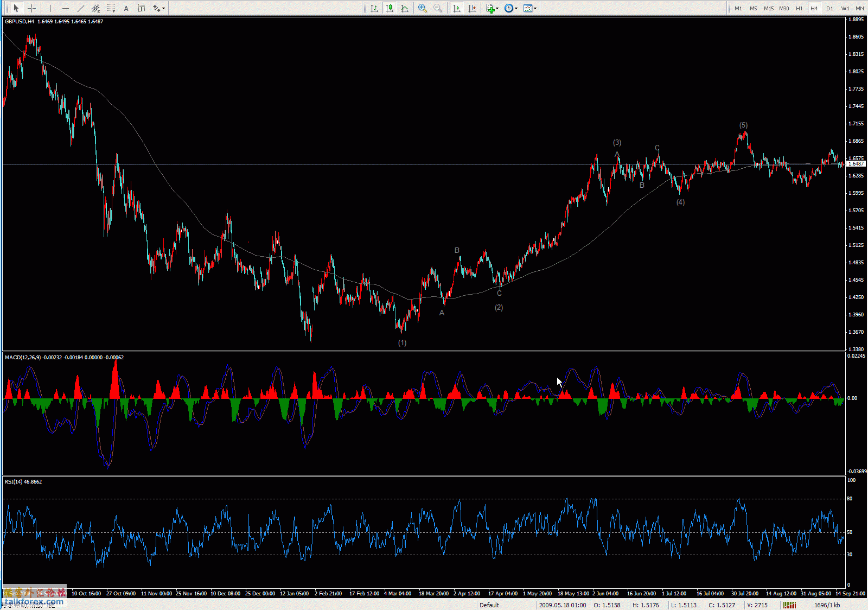The image size is (868, 610).
Task: Select the Text Label tool
Action: click(x=142, y=8)
